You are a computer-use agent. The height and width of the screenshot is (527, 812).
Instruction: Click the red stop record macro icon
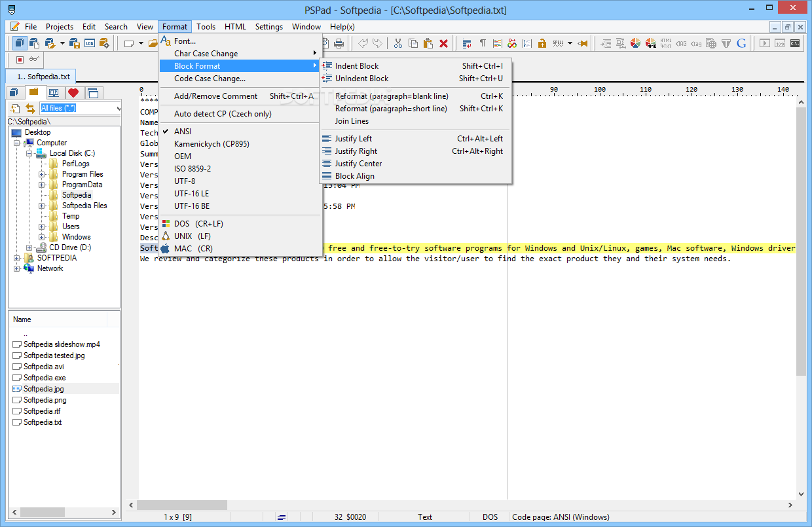(x=20, y=59)
